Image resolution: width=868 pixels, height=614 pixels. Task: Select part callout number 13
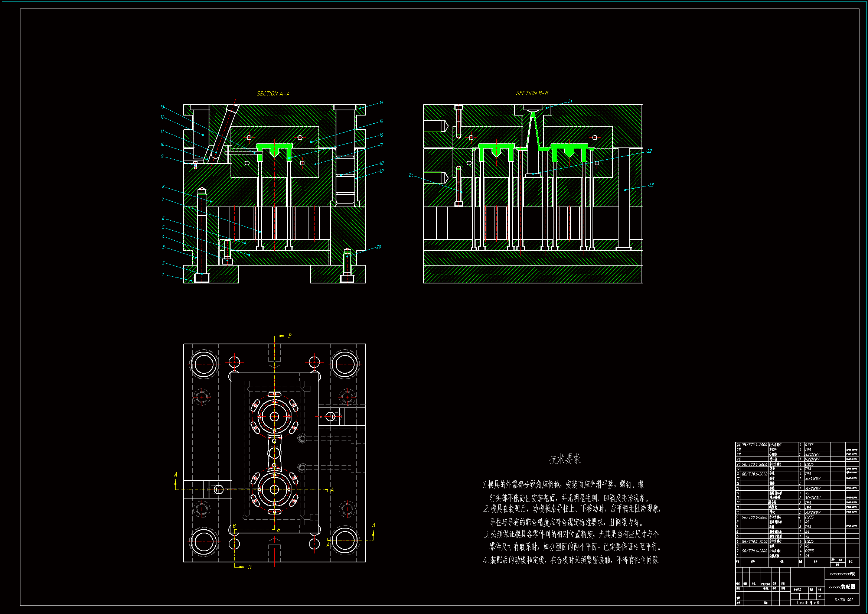point(162,107)
